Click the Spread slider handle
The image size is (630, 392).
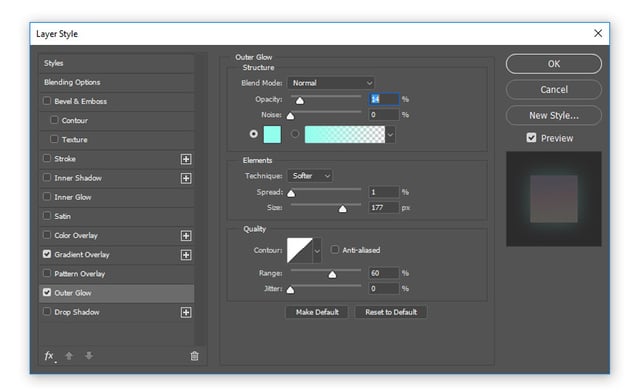point(291,194)
